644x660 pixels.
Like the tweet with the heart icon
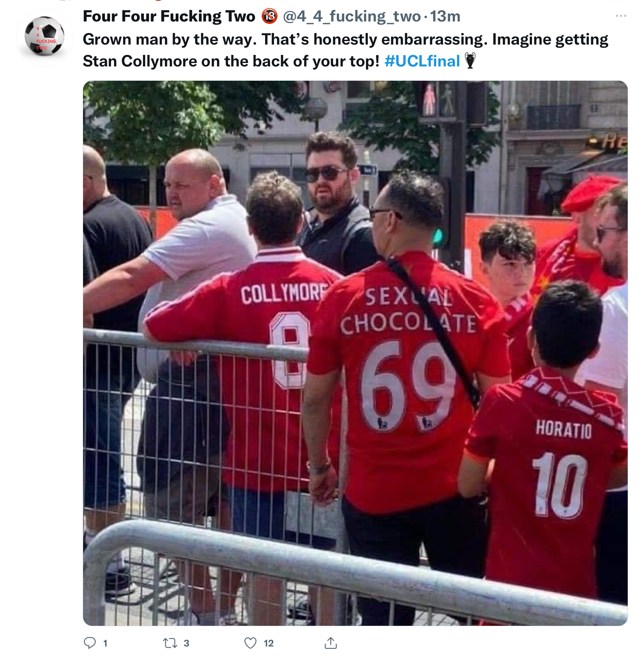250,643
